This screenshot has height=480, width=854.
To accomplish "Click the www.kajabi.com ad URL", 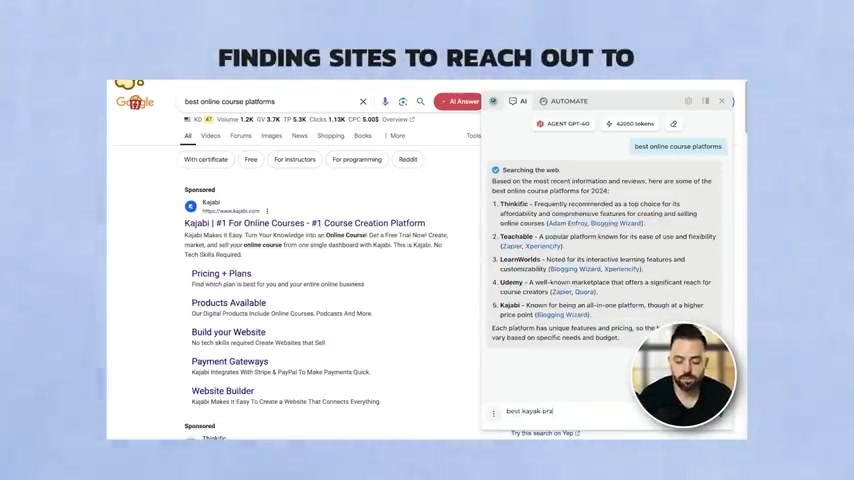I will point(231,211).
